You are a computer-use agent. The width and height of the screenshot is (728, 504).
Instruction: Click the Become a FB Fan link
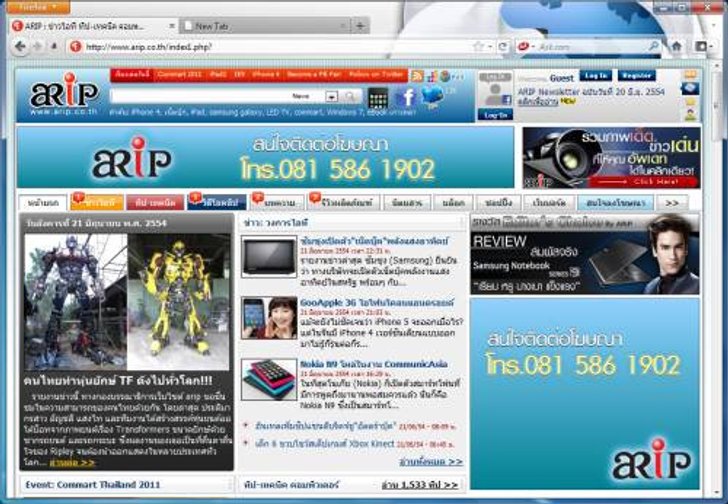pos(314,74)
